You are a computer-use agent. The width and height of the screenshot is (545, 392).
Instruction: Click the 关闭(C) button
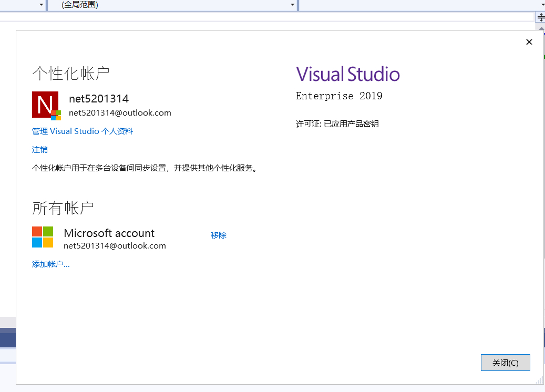point(506,363)
